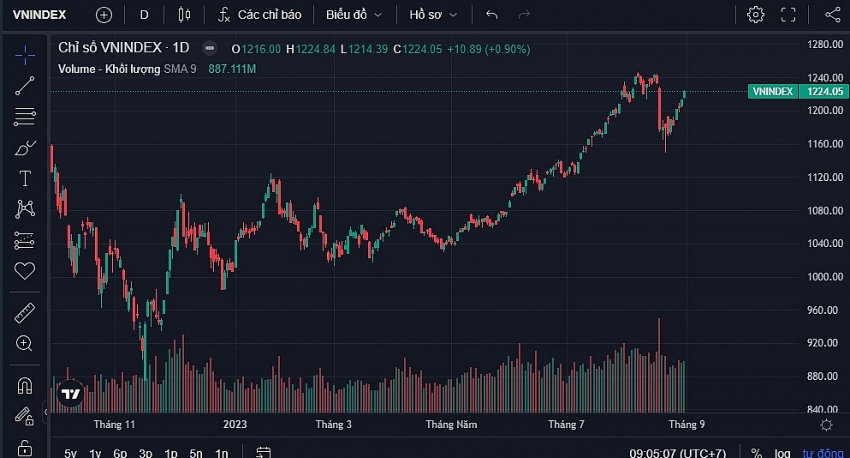This screenshot has width=850, height=458.
Task: Select the forecast and measurement tool
Action: point(25,240)
